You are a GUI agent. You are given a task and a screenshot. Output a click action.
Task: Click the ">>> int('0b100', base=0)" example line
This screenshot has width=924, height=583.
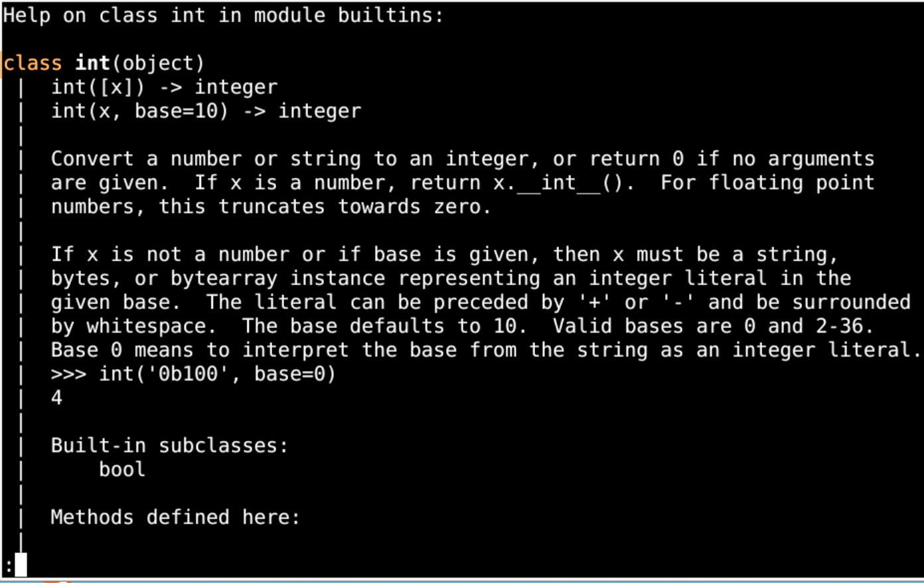coord(193,374)
